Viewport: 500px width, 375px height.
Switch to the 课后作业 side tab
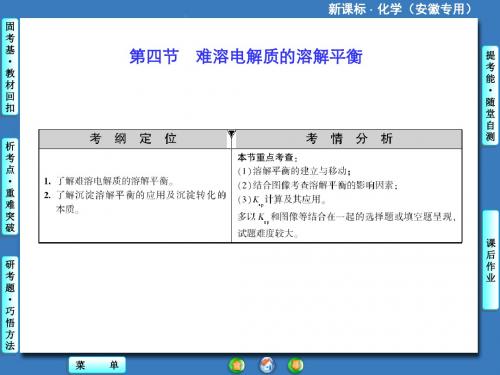point(490,260)
